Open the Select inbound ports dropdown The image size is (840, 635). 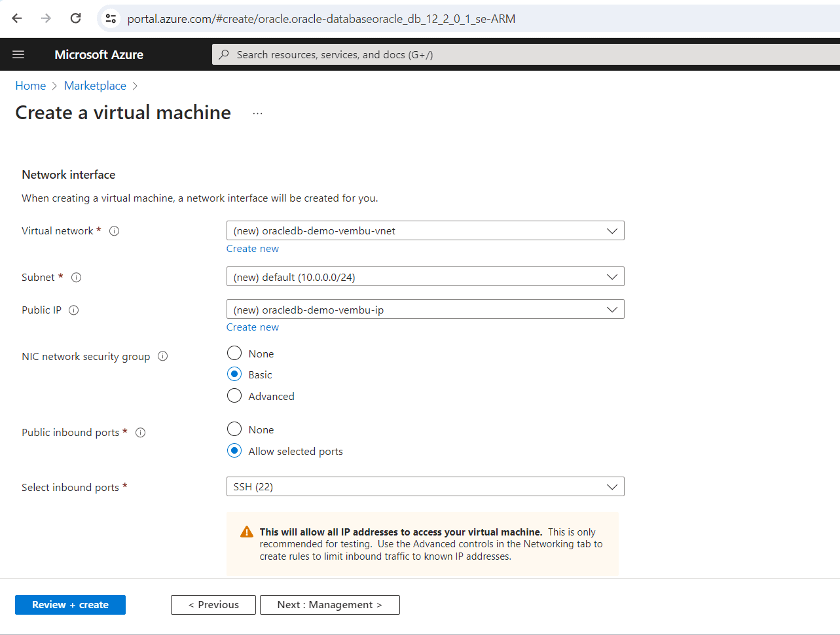pos(425,486)
